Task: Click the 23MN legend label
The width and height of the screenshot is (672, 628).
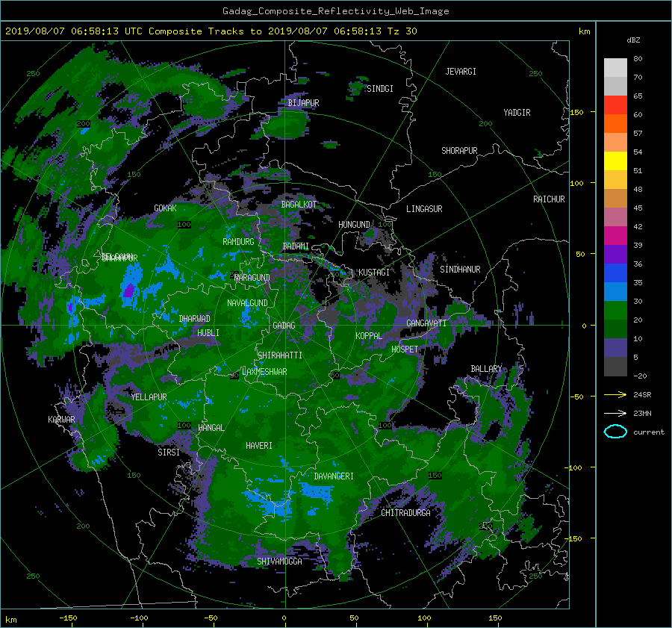Action: [x=642, y=413]
